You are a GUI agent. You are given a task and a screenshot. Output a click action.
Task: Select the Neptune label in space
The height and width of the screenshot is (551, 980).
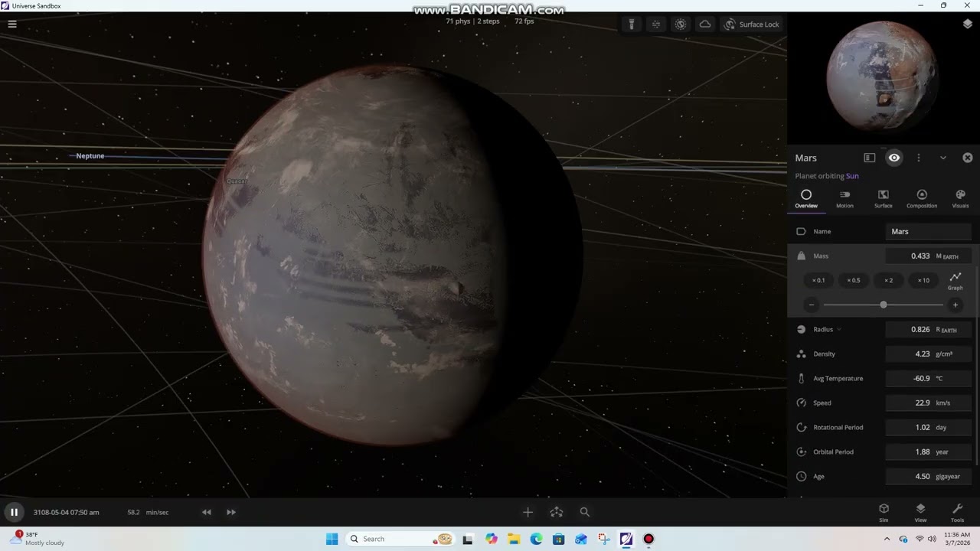click(x=90, y=156)
